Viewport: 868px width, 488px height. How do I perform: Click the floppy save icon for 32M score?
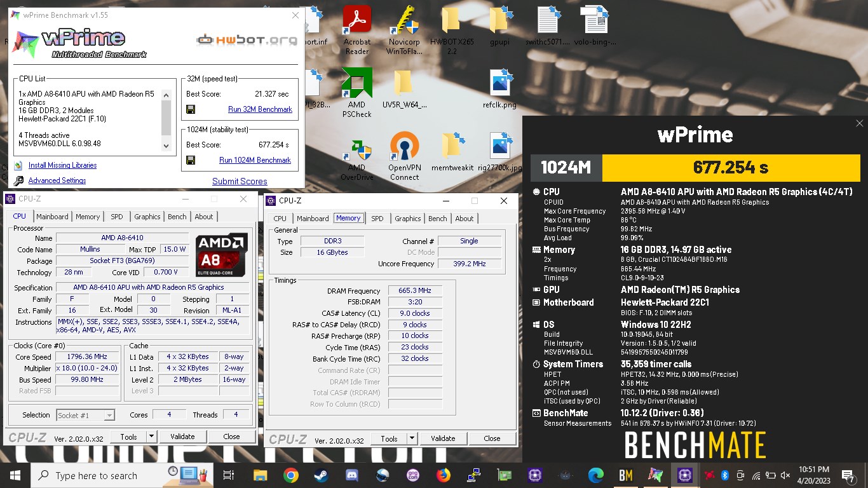point(191,109)
